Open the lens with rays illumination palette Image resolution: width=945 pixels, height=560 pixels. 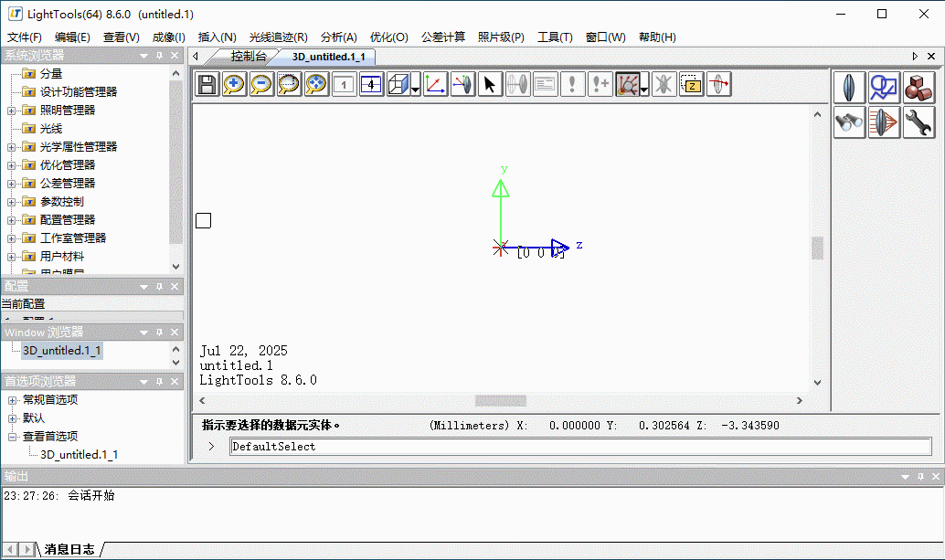coord(884,122)
